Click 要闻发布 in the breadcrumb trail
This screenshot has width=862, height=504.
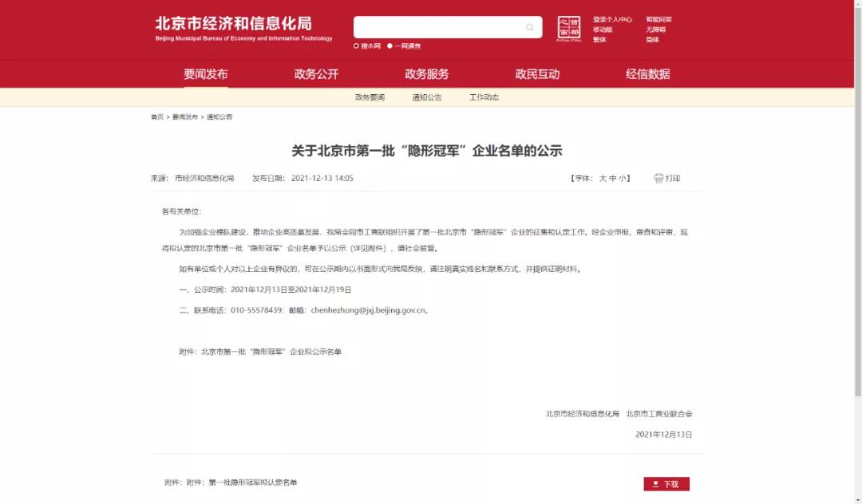[x=184, y=117]
